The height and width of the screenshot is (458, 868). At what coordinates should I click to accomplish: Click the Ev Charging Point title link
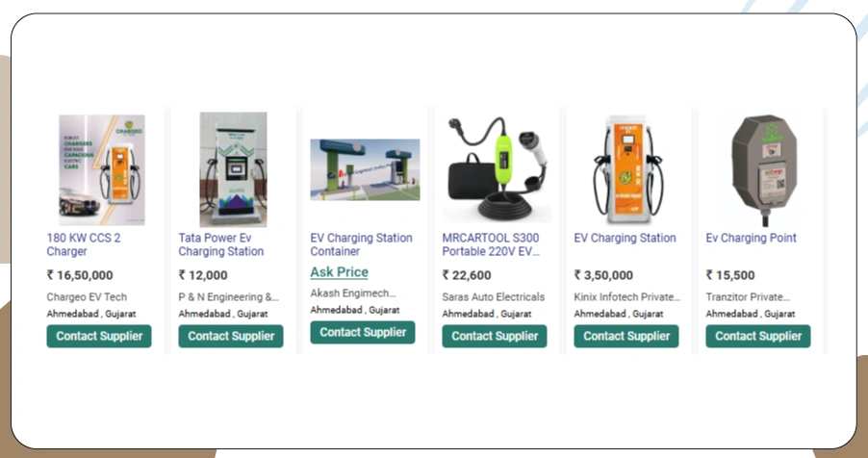tap(751, 238)
